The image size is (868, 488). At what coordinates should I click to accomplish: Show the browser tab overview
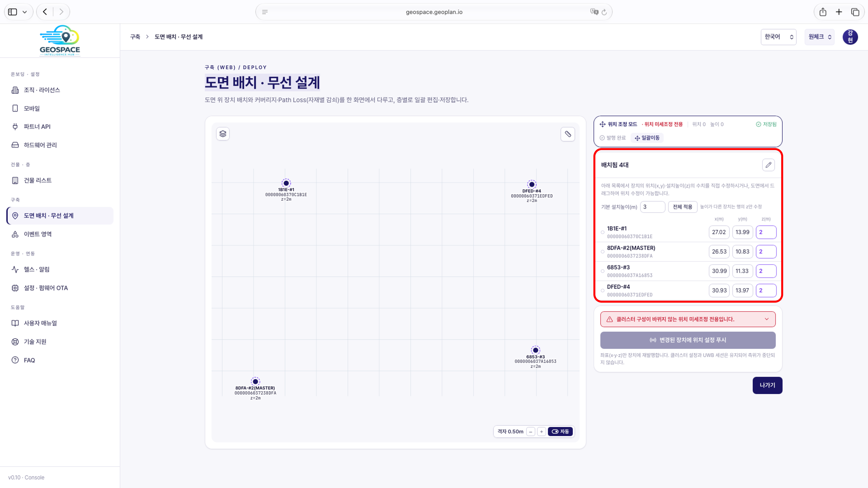tap(855, 12)
